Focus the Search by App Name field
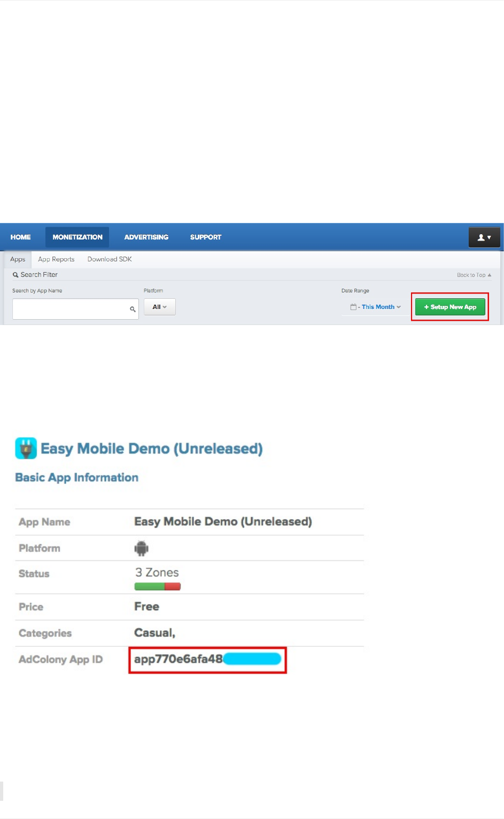The width and height of the screenshot is (504, 819). [x=75, y=309]
